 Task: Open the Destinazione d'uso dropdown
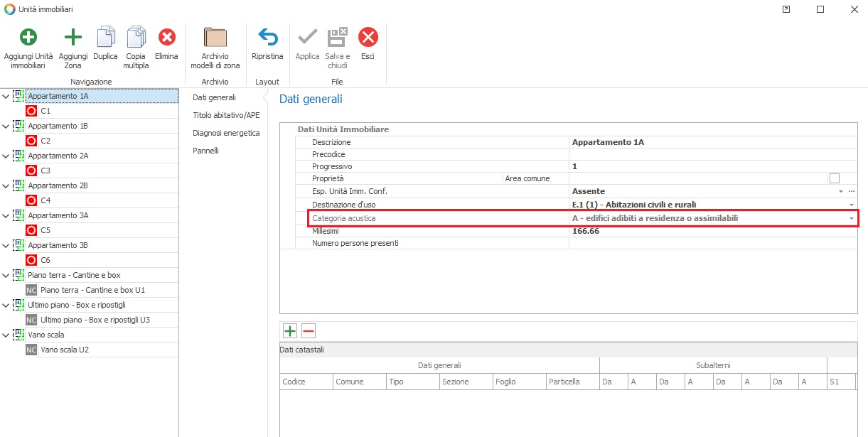click(852, 205)
